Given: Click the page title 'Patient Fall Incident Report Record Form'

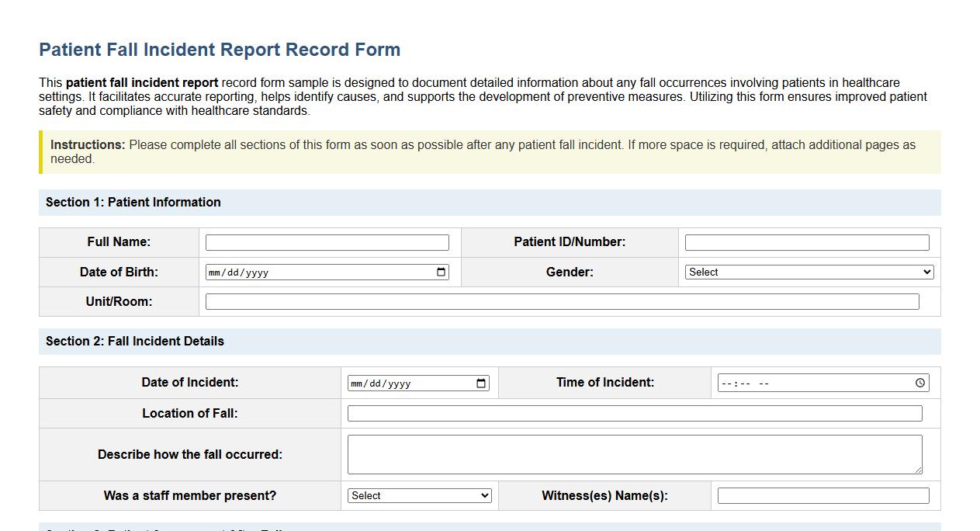Looking at the screenshot, I should tap(220, 49).
